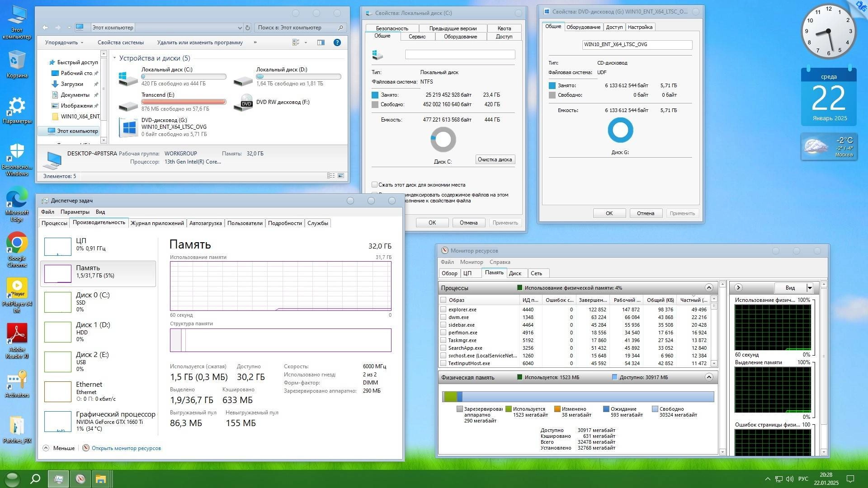Click the weather gadget showing -2°C Москва
Viewport: 868px width, 488px height.
click(x=829, y=147)
